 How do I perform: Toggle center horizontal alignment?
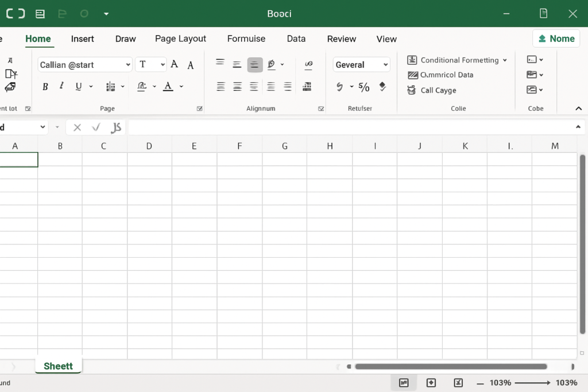tap(237, 87)
